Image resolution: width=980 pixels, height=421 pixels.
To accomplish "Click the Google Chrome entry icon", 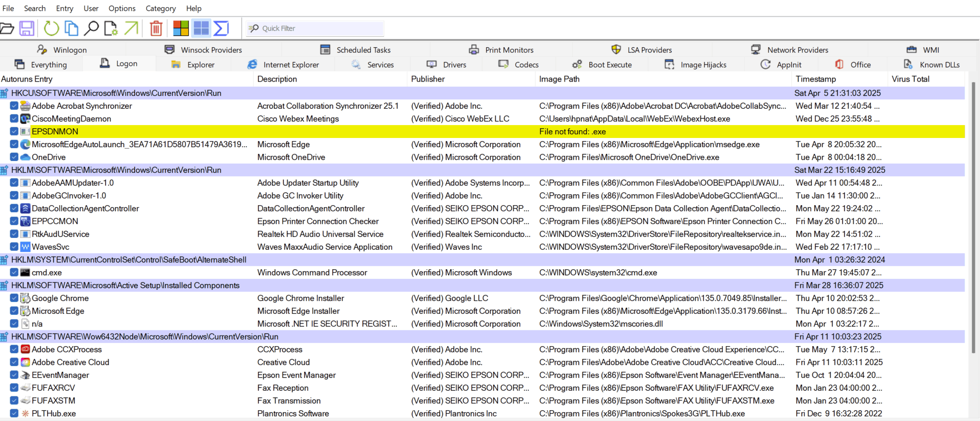I will pos(25,298).
